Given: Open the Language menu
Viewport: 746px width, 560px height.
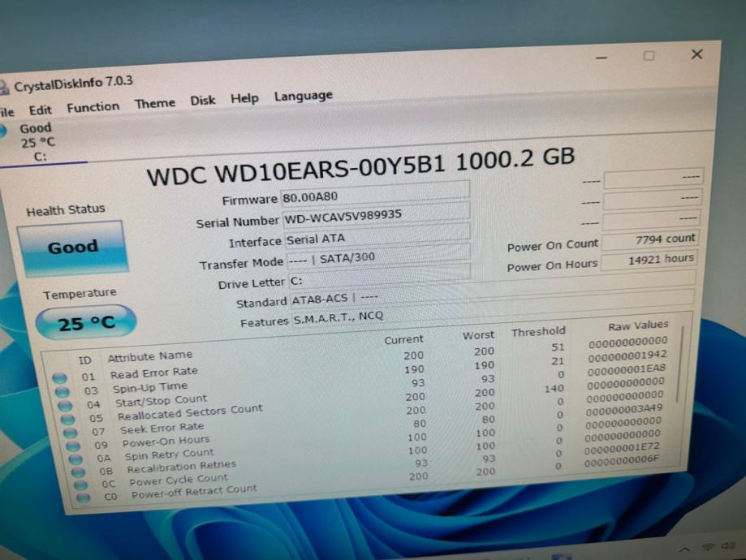Looking at the screenshot, I should (303, 96).
